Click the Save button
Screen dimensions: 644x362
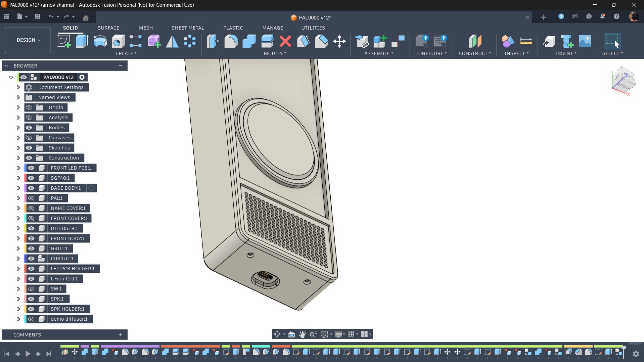tap(37, 16)
